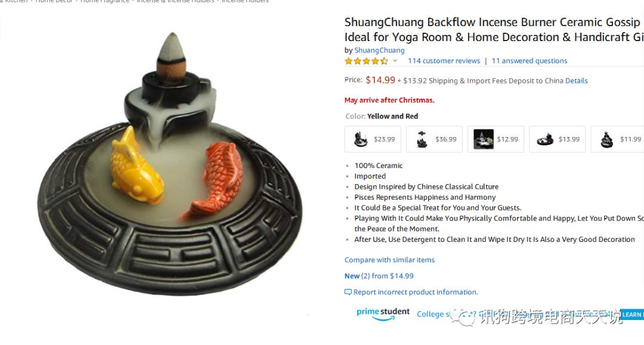The height and width of the screenshot is (345, 644).
Task: Click the main incense burner product image
Action: (170, 164)
